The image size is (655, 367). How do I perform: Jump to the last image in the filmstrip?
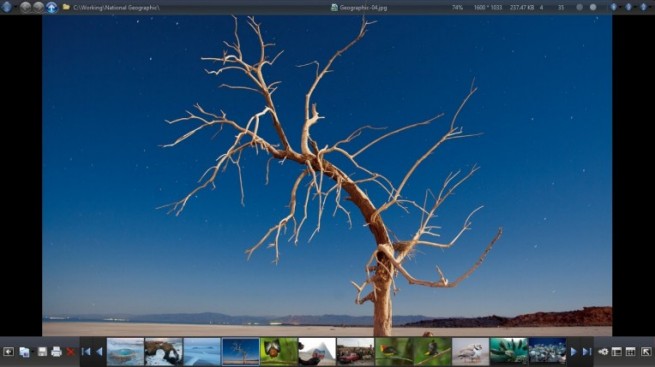(x=587, y=352)
